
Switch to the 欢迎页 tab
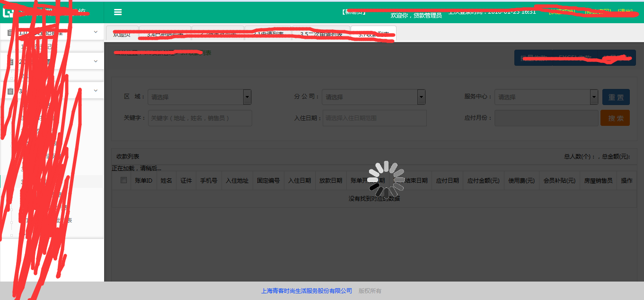coord(122,34)
